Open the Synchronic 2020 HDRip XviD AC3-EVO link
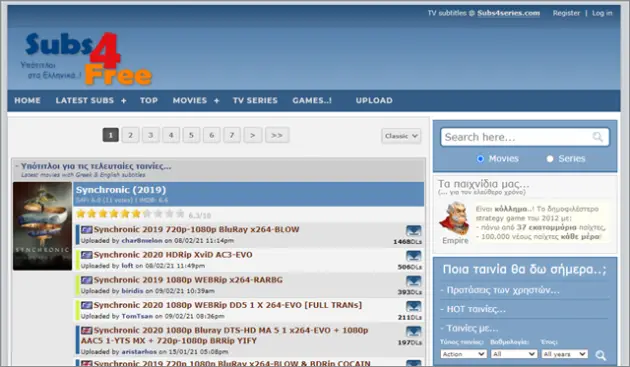The image size is (630, 367). tap(173, 255)
